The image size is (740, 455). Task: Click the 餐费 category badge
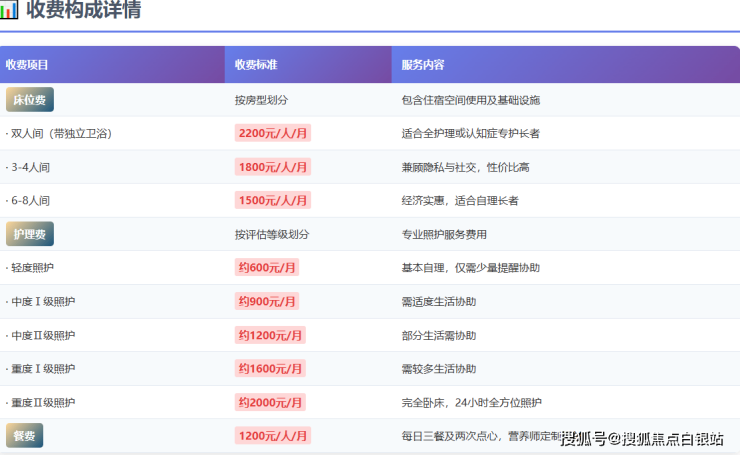click(24, 436)
